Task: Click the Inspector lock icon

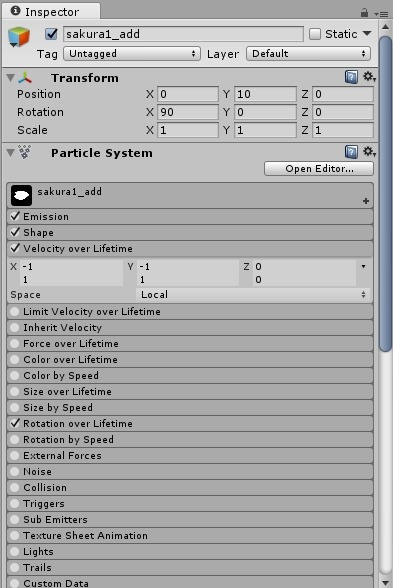Action: (x=364, y=13)
